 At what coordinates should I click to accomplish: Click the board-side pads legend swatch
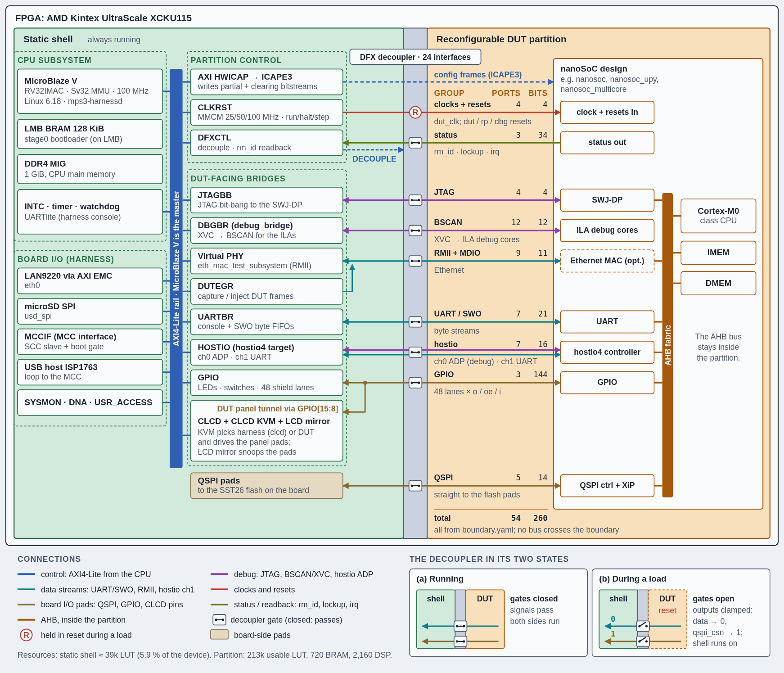220,635
